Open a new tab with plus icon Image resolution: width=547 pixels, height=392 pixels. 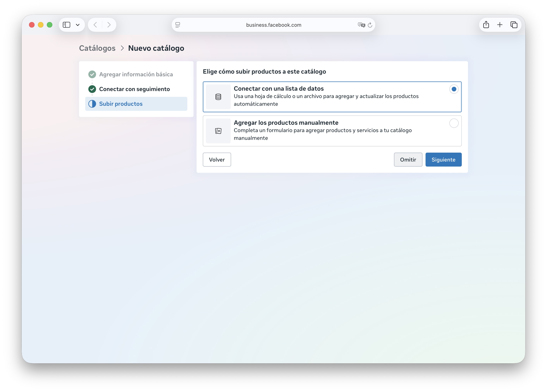coord(500,25)
